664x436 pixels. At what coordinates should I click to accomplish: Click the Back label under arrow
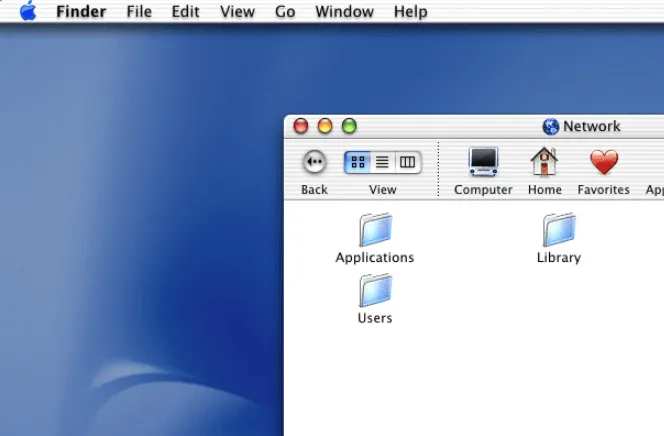pos(314,190)
